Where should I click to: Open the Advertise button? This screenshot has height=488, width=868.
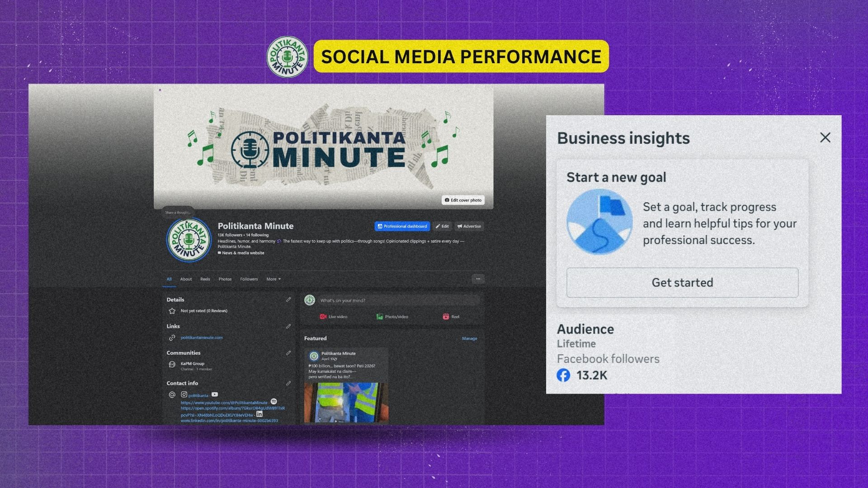[x=469, y=226]
